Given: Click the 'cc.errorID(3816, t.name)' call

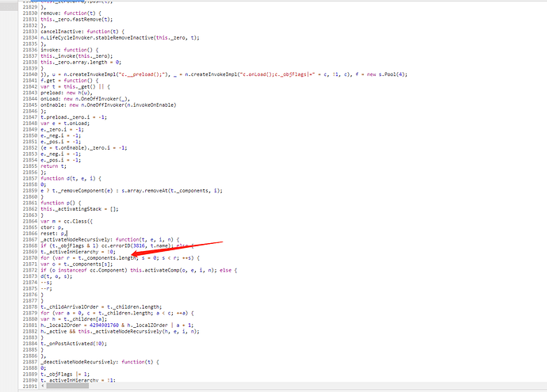Looking at the screenshot, I should [x=136, y=245].
